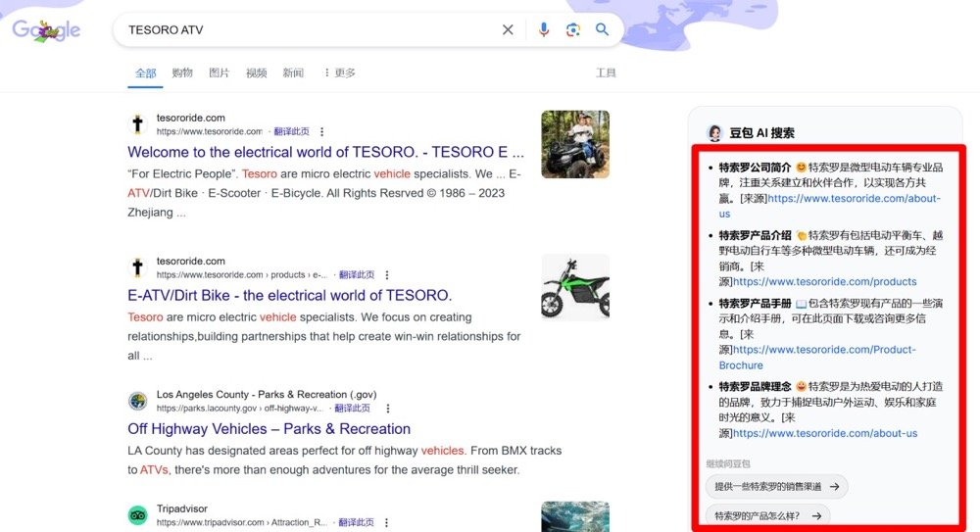Open the Tripadvisor result thumbnail
Viewport: 980px width, 532px height.
575,516
